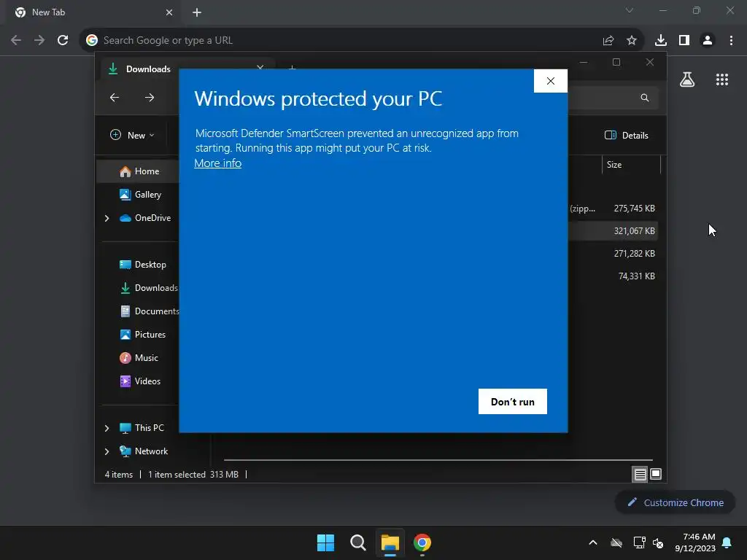
Task: Switch to large thumbnails view
Action: [x=656, y=474]
